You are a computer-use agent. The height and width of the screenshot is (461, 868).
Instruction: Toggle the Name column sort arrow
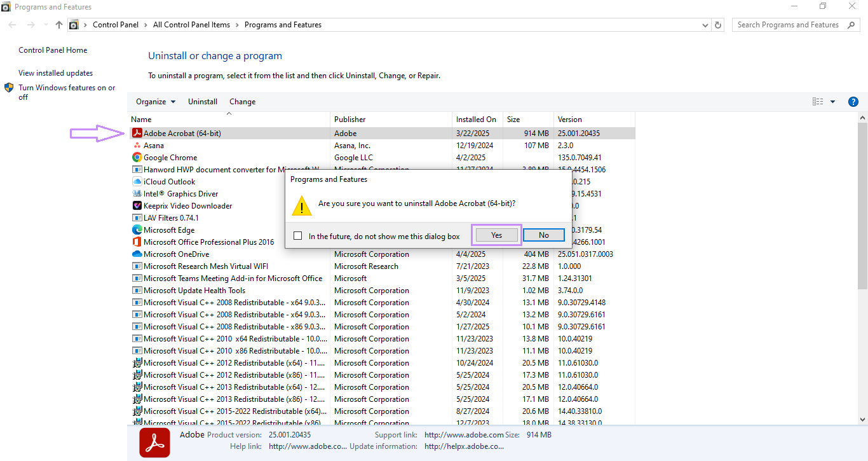click(229, 113)
